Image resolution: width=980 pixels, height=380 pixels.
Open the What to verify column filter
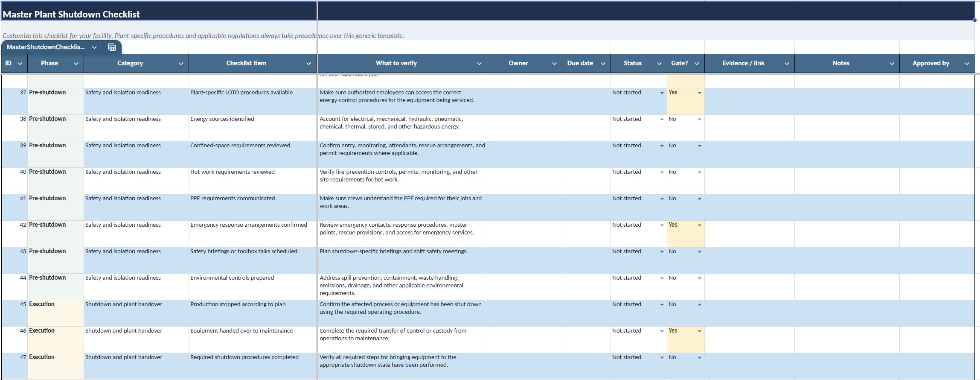479,64
